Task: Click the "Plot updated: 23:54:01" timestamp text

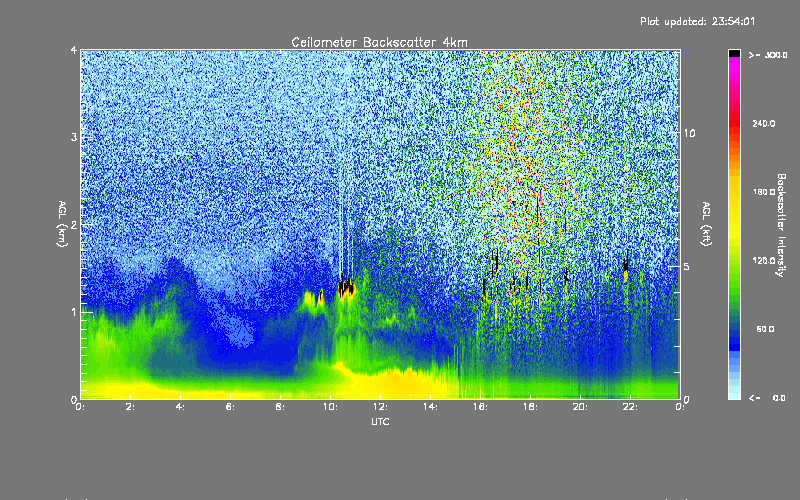Action: click(697, 21)
